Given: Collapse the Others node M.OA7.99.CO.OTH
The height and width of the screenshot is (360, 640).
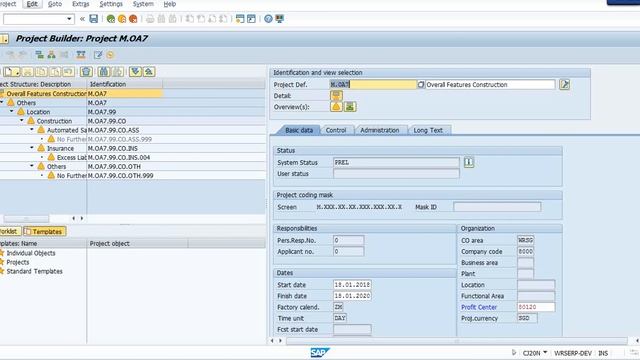Looking at the screenshot, I should [x=32, y=166].
